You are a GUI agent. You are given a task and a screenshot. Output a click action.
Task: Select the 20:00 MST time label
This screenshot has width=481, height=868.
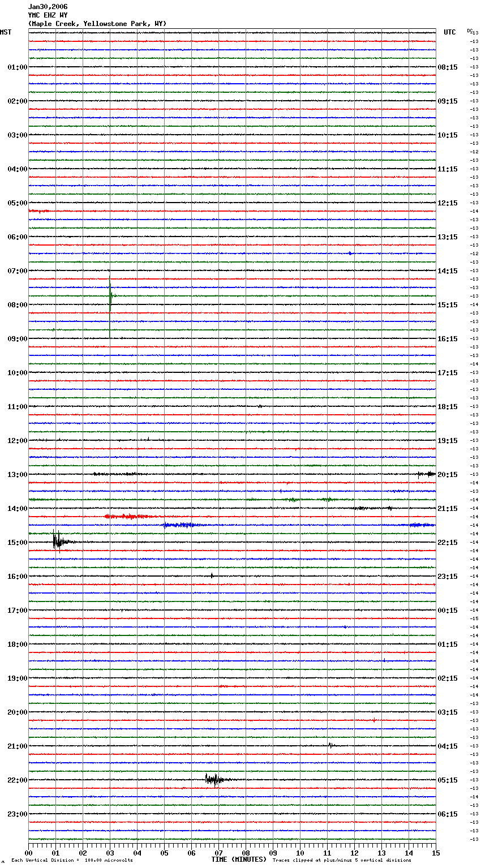[18, 712]
